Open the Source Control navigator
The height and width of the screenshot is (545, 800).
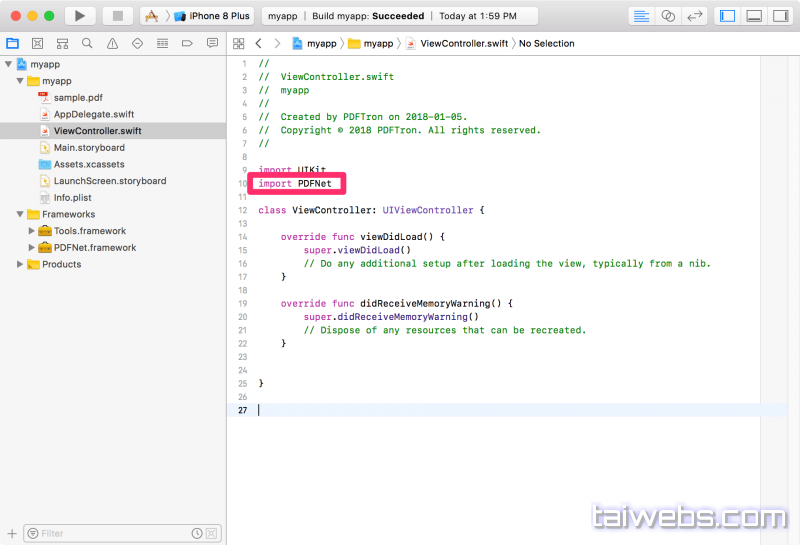click(37, 43)
